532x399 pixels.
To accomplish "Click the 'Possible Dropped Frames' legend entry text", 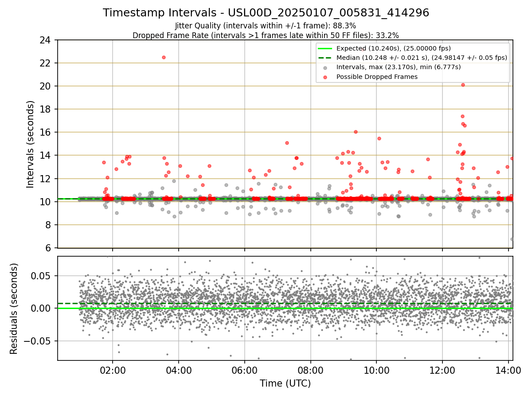I will [377, 77].
